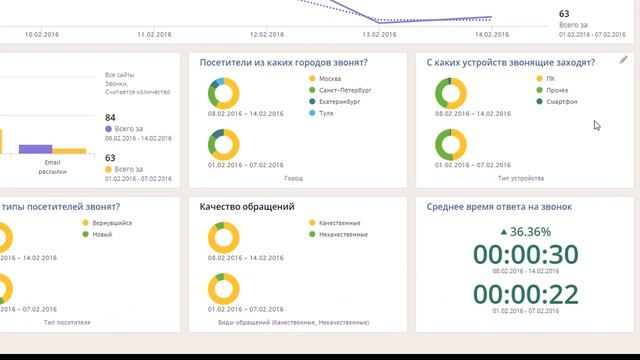
Task: Click the 'Город' axis caption
Action: click(293, 178)
